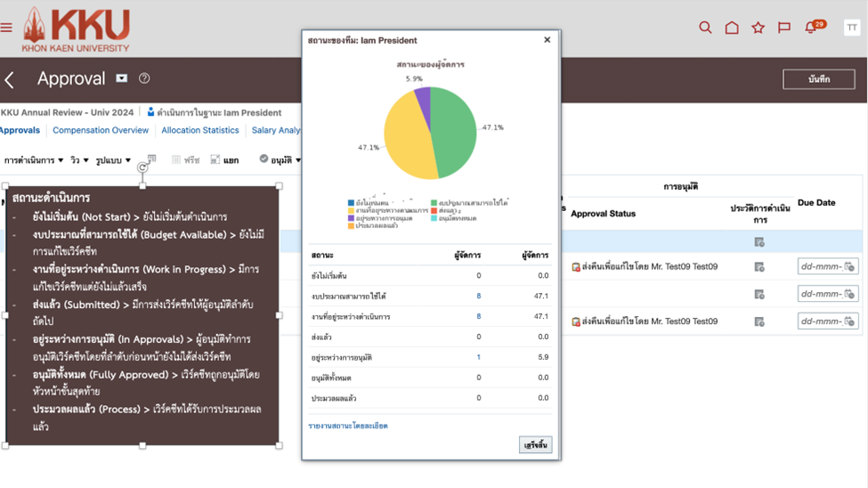Viewport: 868px width, 488px height.
Task: Open the รายงานสถานะโดยละเอียด detailed report link
Action: click(348, 427)
